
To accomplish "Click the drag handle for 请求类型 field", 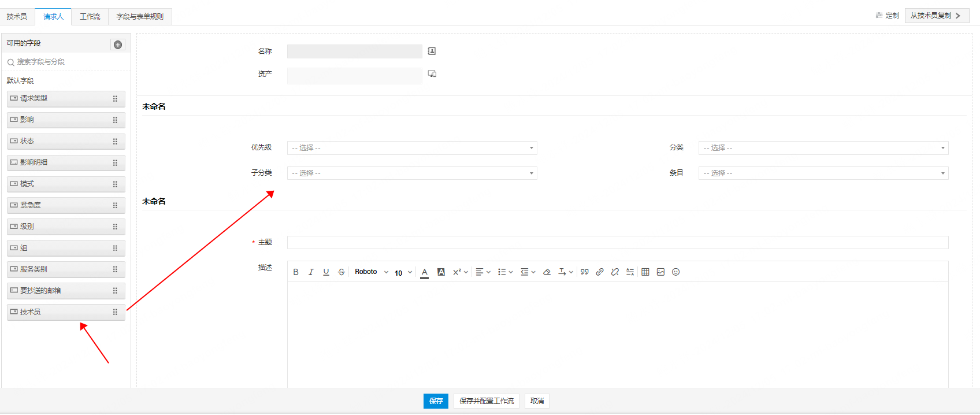I will click(x=115, y=99).
